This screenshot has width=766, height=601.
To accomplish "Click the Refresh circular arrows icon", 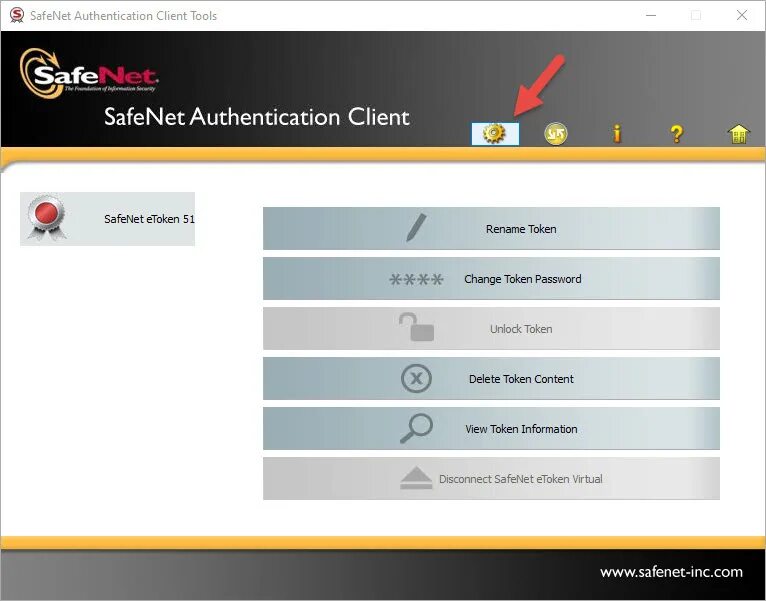I will (x=556, y=133).
